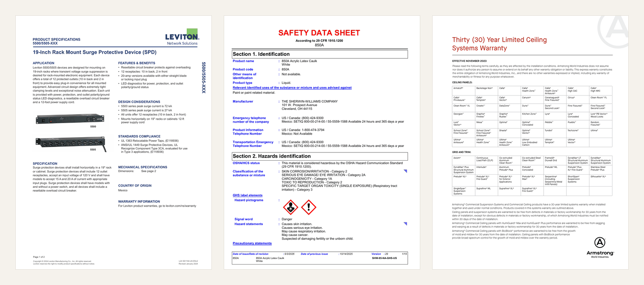Viewport: 644px width, 285px height.
Task: Click the Thirty (30) Year Limited Ceiling Systems Warranty title
Action: pos(499,44)
